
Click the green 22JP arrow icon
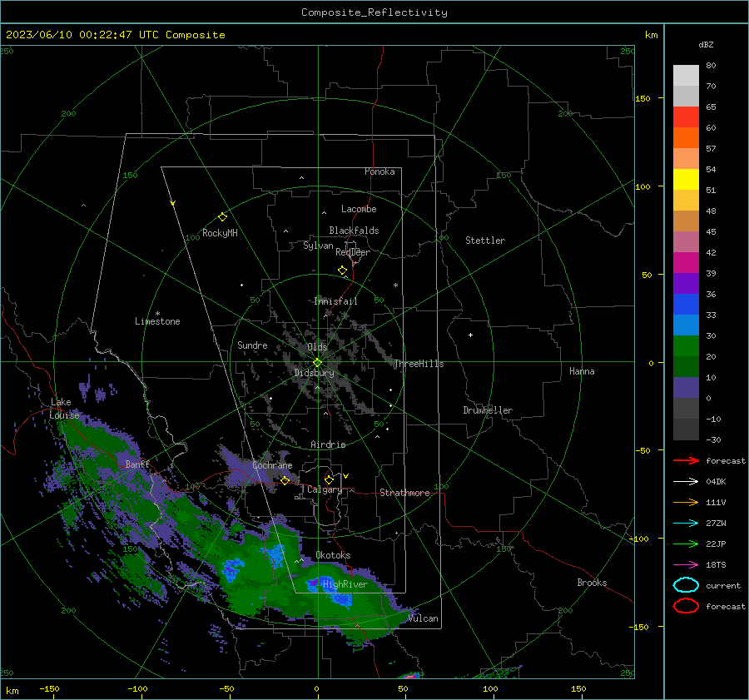pos(686,544)
